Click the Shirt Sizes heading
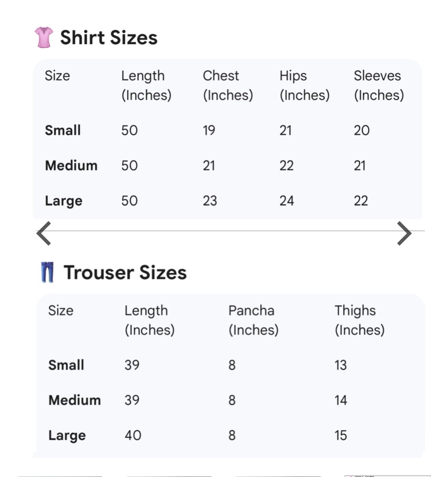Viewport: 448px width, 477px height. tap(109, 38)
